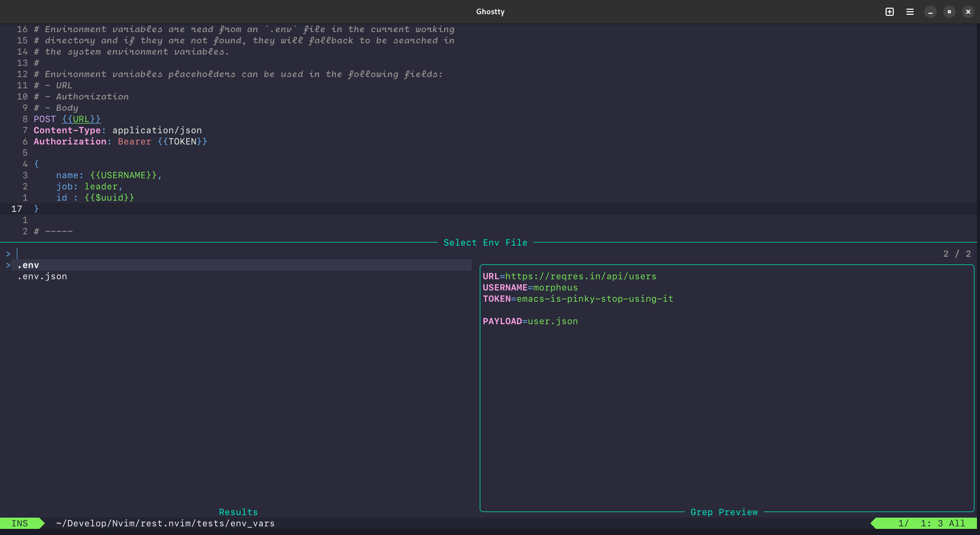The height and width of the screenshot is (535, 980).
Task: Click the '# -----' separator comment
Action: 53,231
